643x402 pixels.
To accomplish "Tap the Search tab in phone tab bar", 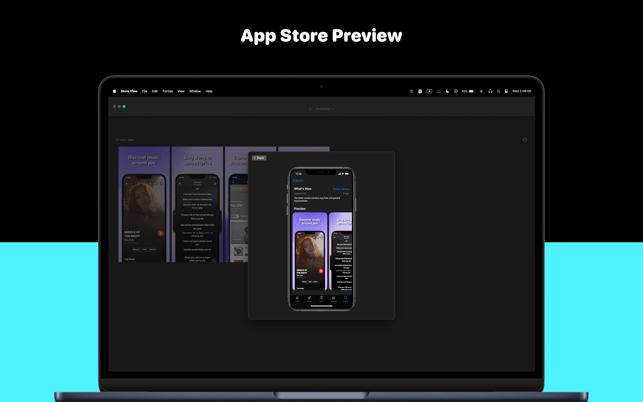I will [345, 299].
